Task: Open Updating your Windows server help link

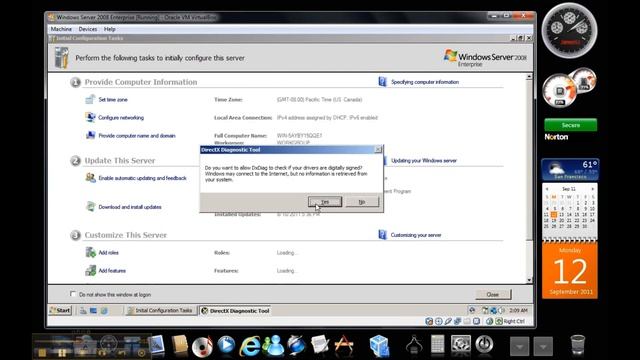Action: 424,160
